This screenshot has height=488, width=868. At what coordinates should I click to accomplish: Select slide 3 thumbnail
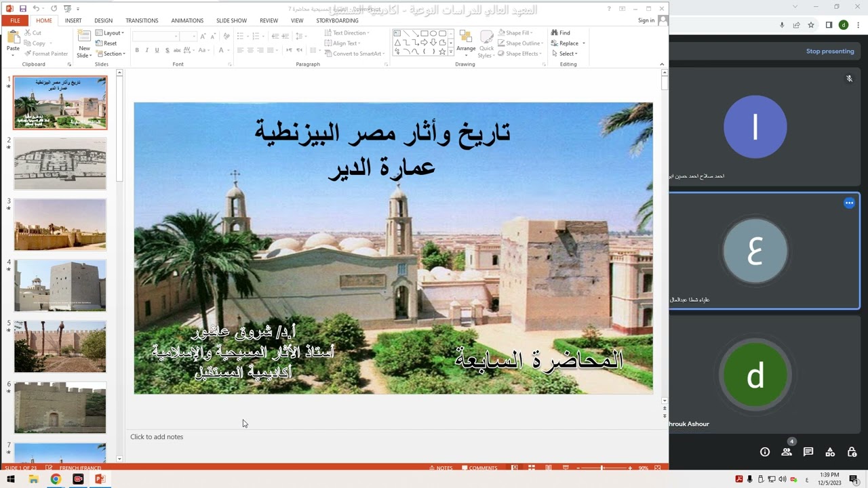point(60,224)
